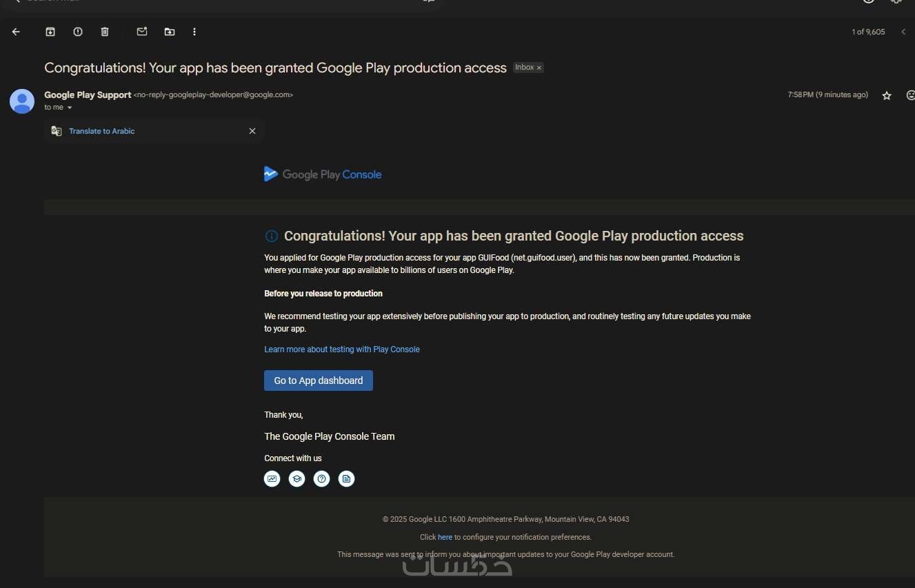
Task: Open the statistics chart social icon
Action: pos(272,478)
